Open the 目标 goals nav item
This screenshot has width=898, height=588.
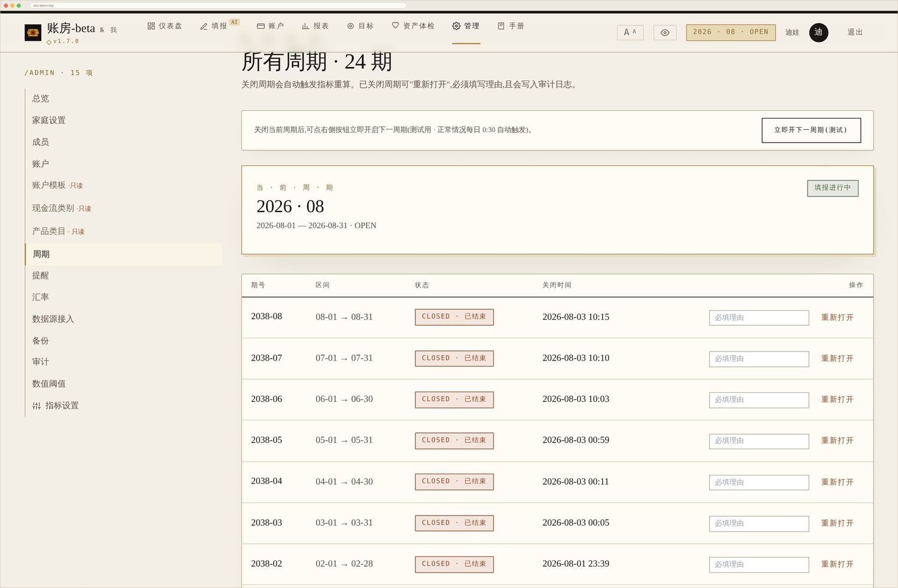[x=360, y=26]
